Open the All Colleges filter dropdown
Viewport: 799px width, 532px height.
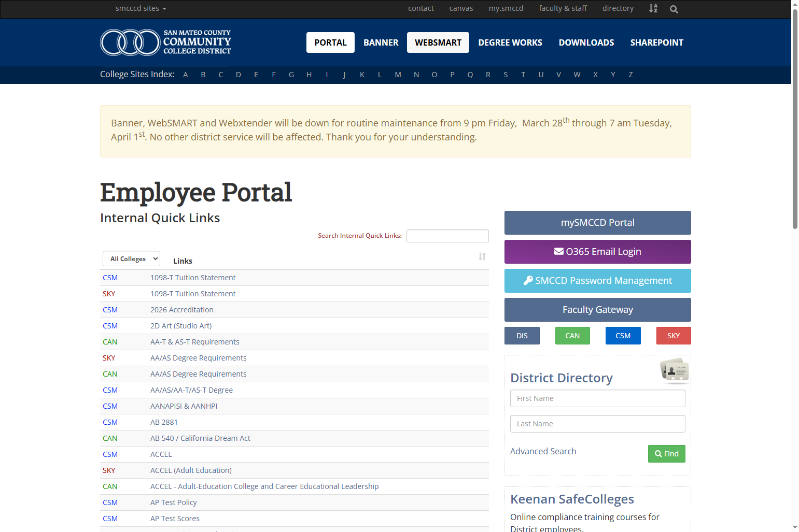pos(131,259)
